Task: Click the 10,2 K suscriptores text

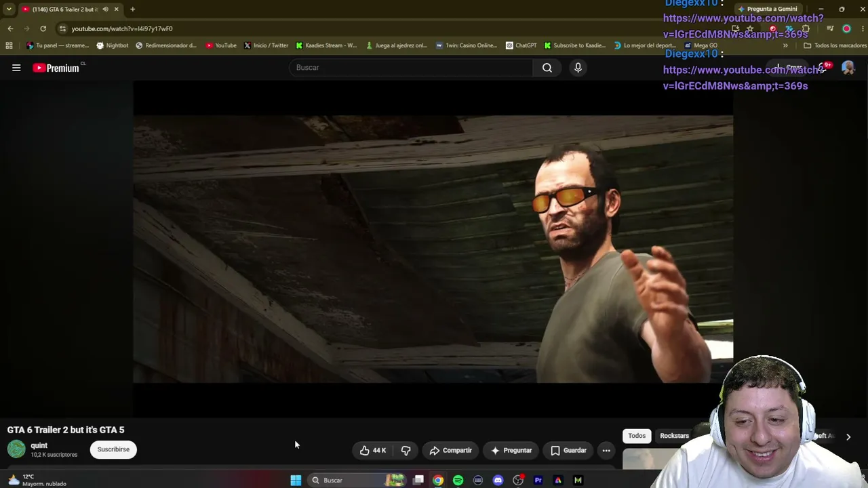Action: [x=54, y=455]
